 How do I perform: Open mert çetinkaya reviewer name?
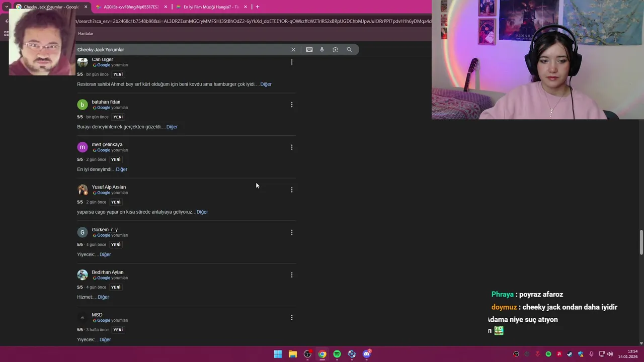(x=107, y=145)
